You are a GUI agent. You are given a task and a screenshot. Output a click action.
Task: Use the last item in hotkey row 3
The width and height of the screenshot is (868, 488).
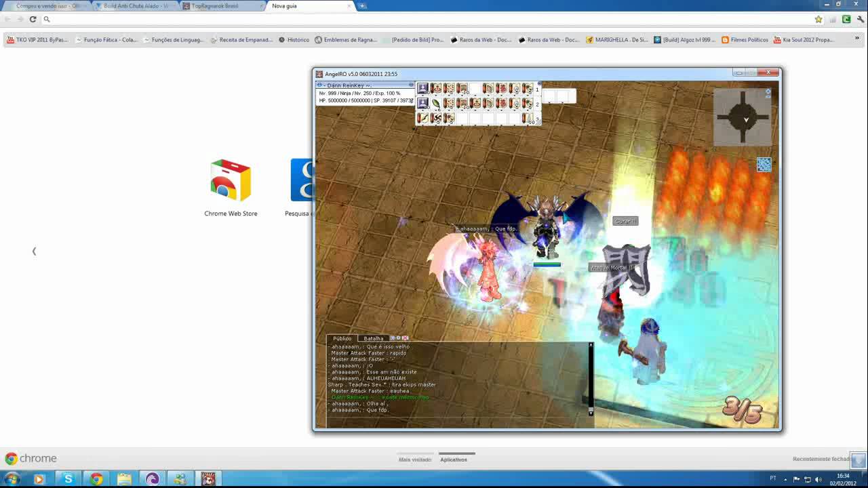point(528,119)
